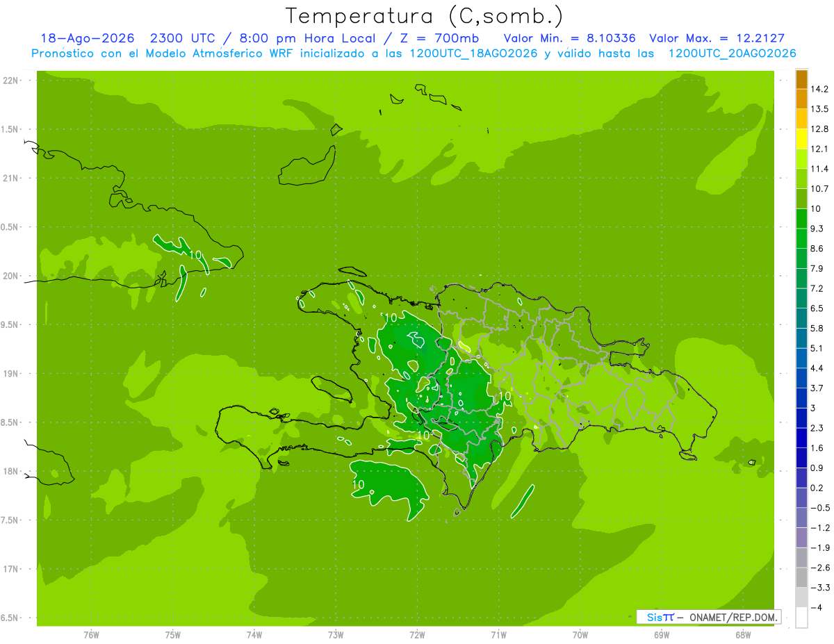Screen dimensions: 834x644
Task: Click the legend value "11.4"
Action: click(x=819, y=170)
